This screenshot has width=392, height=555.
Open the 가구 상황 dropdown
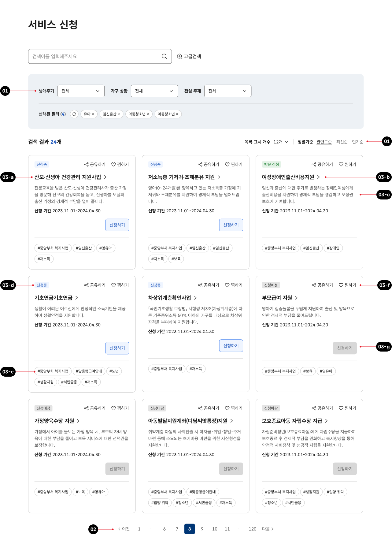coord(154,91)
